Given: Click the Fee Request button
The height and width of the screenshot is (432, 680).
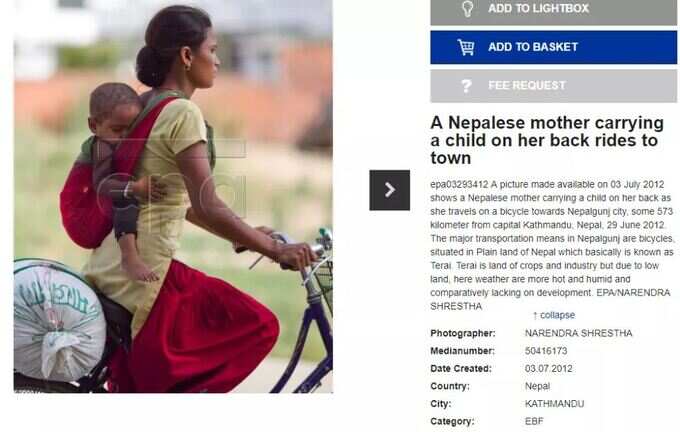Looking at the screenshot, I should (x=553, y=86).
